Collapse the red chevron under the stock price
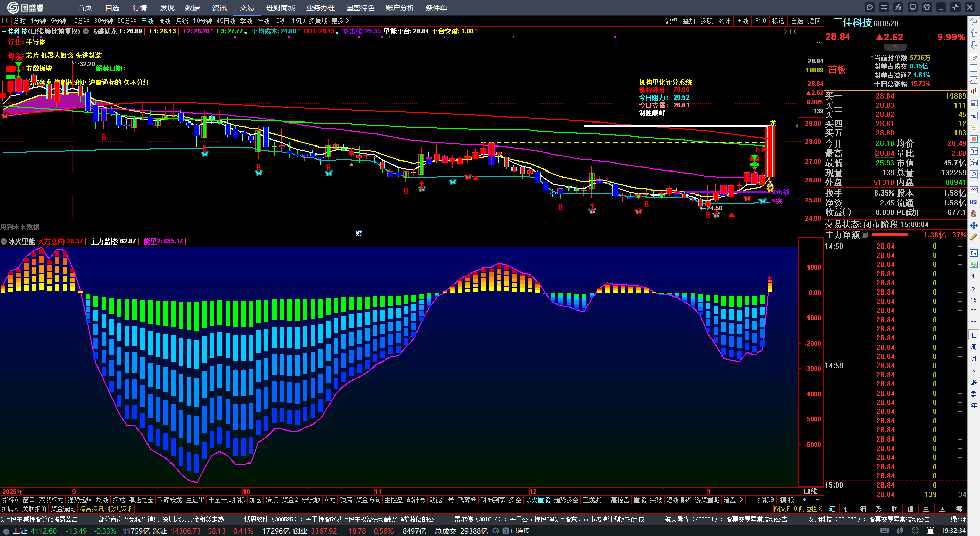This screenshot has height=536, width=980. click(x=895, y=47)
